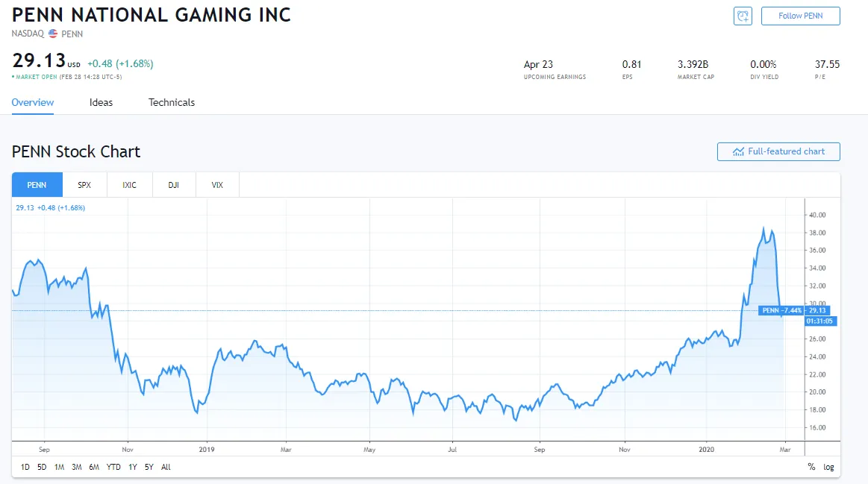Click the PENN NATIONAL GAMING INC title
This screenshot has height=484, width=868.
(x=151, y=15)
